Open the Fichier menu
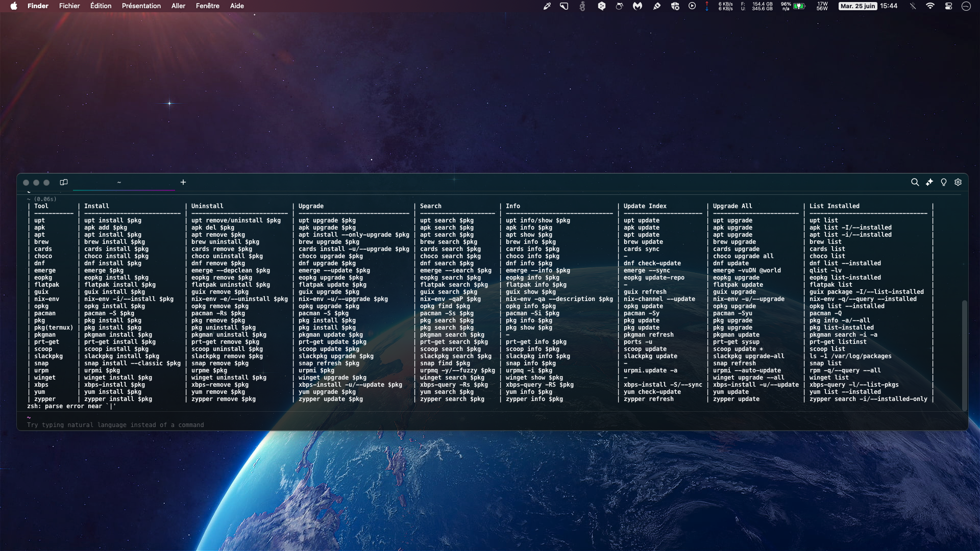Viewport: 980px width, 551px height. (69, 6)
